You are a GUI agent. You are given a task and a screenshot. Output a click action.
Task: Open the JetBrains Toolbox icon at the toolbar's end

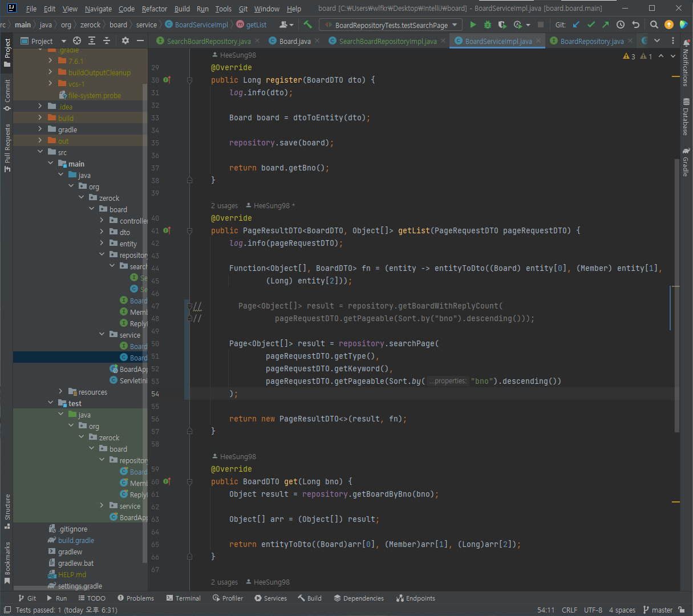pyautogui.click(x=683, y=25)
